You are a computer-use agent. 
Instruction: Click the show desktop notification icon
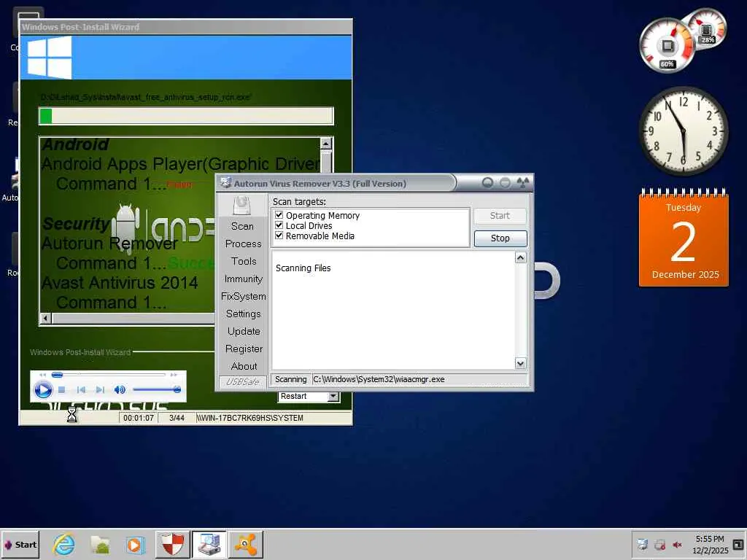pyautogui.click(x=738, y=544)
